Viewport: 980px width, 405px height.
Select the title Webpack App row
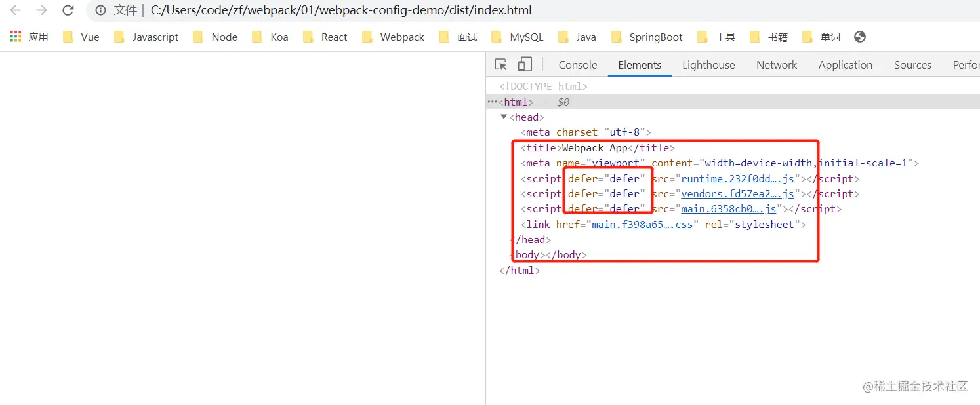tap(598, 147)
